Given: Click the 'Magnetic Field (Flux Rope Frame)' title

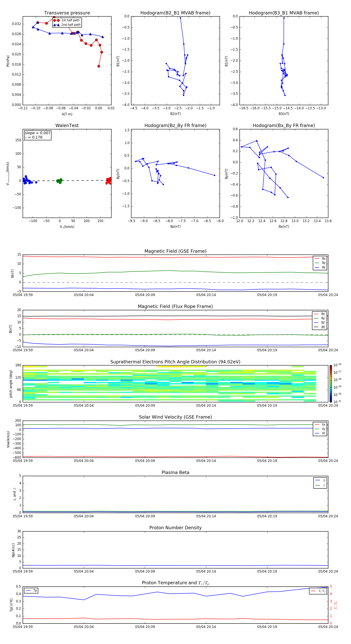Looking at the screenshot, I should point(175,307).
